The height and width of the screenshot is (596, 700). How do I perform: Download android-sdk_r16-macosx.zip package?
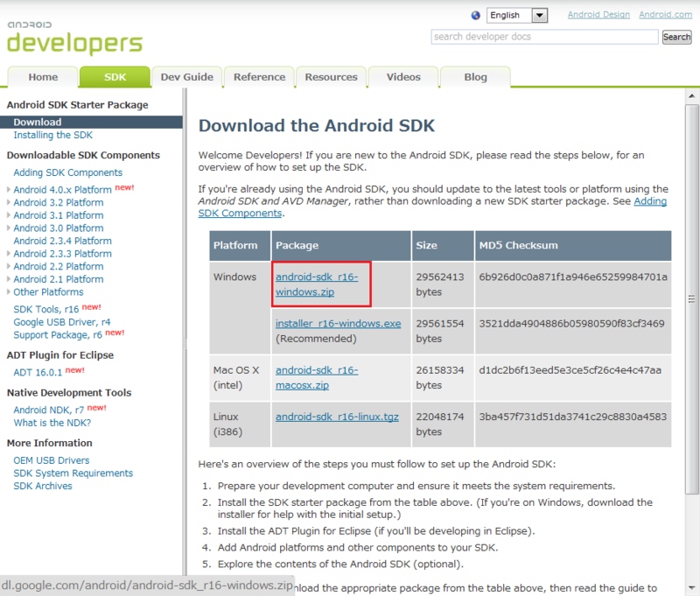317,378
